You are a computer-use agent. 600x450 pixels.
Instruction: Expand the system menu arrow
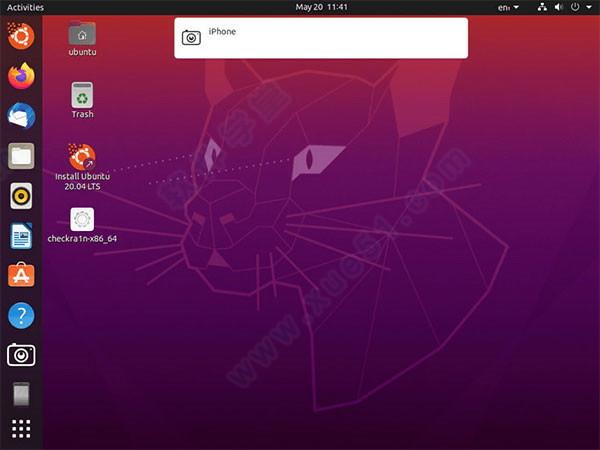(589, 7)
